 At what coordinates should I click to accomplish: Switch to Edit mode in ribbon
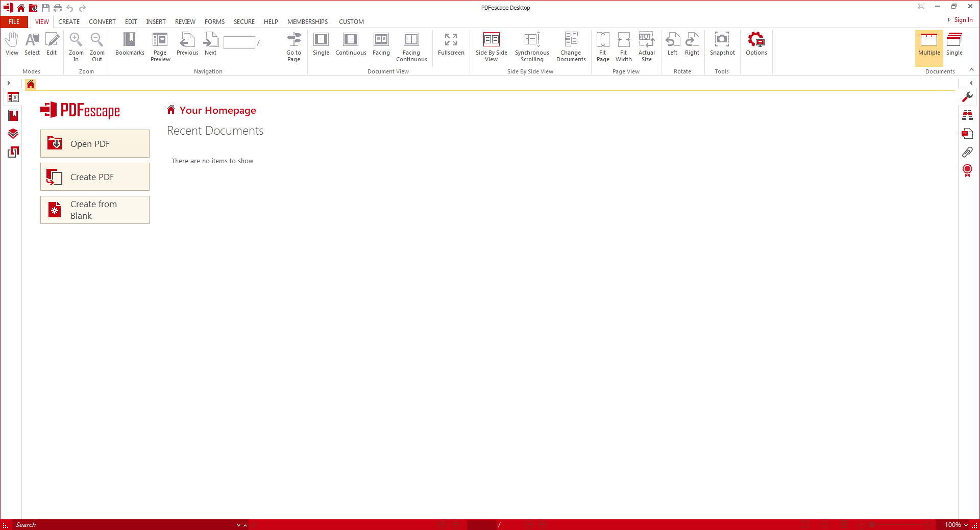(52, 44)
